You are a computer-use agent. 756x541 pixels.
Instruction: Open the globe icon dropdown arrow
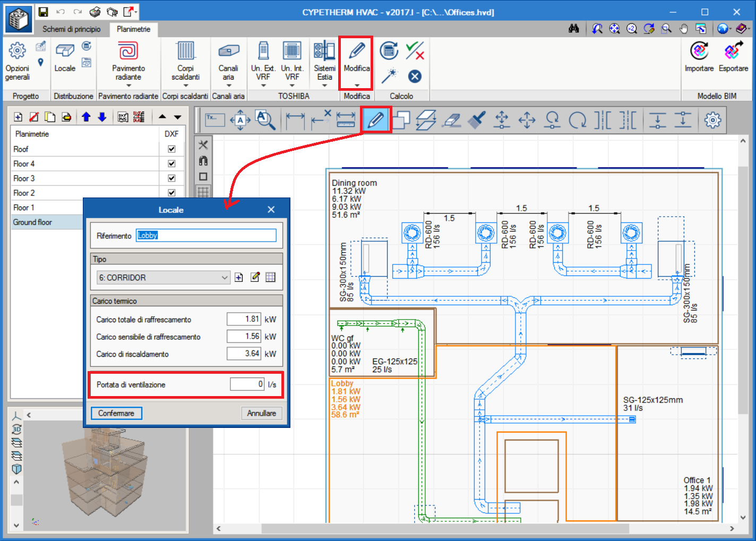click(731, 29)
